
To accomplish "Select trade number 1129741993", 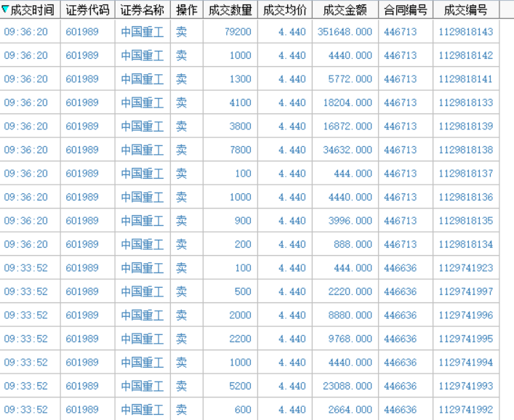I will [x=466, y=386].
